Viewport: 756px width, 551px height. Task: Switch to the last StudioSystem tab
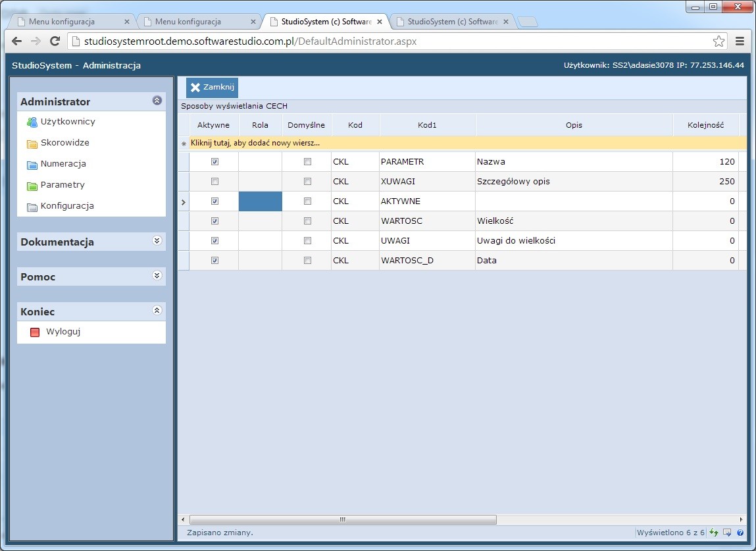pos(452,22)
